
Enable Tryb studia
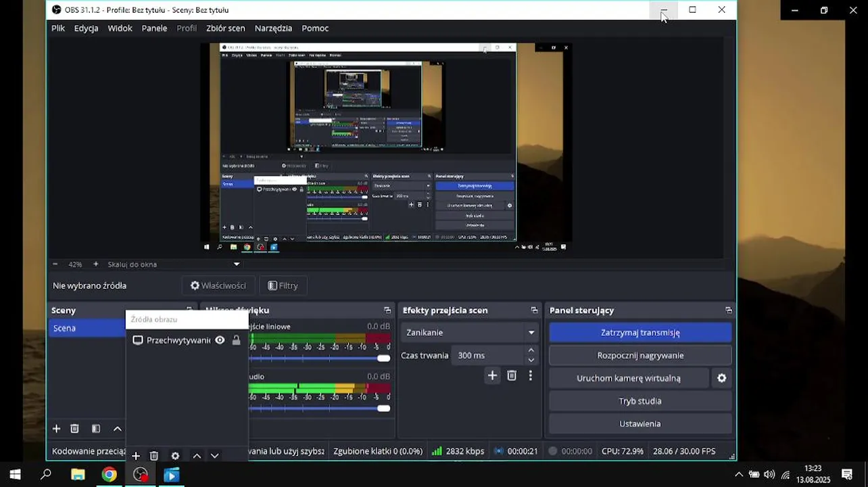[x=640, y=401]
